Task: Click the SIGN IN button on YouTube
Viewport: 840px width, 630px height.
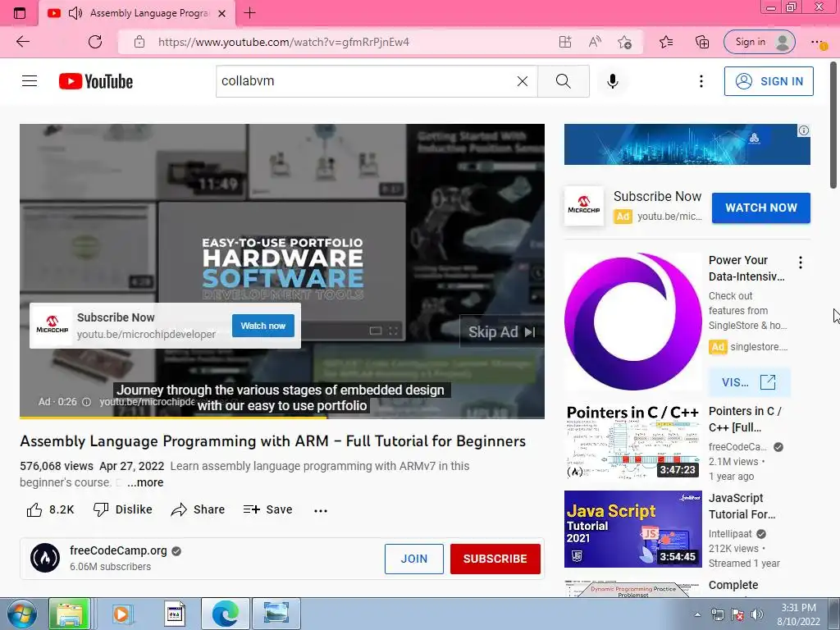Action: 769,81
